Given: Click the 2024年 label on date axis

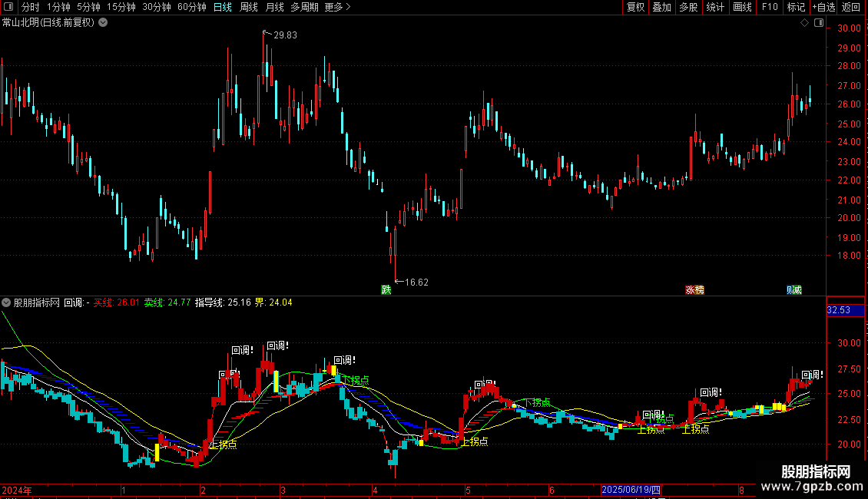Looking at the screenshot, I should (x=17, y=490).
